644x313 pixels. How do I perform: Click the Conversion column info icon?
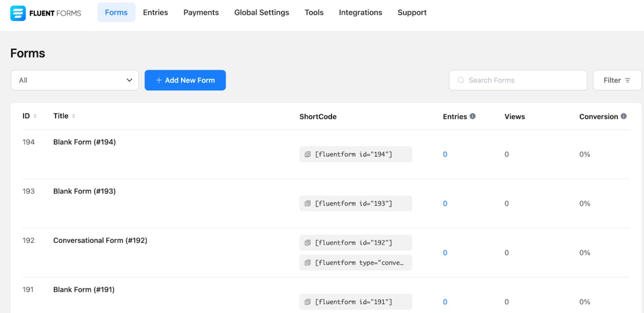[x=624, y=116]
